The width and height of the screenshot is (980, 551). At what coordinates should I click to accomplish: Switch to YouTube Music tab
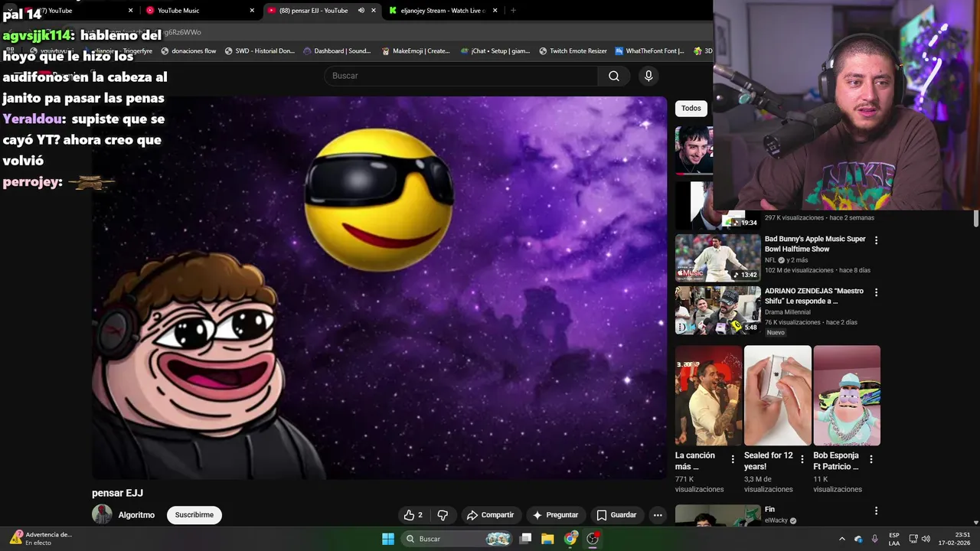click(199, 11)
